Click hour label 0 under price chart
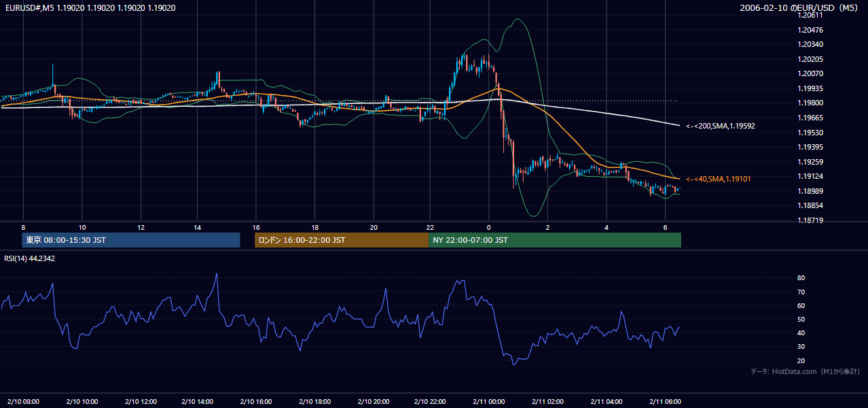The width and height of the screenshot is (868, 408). pyautogui.click(x=489, y=226)
